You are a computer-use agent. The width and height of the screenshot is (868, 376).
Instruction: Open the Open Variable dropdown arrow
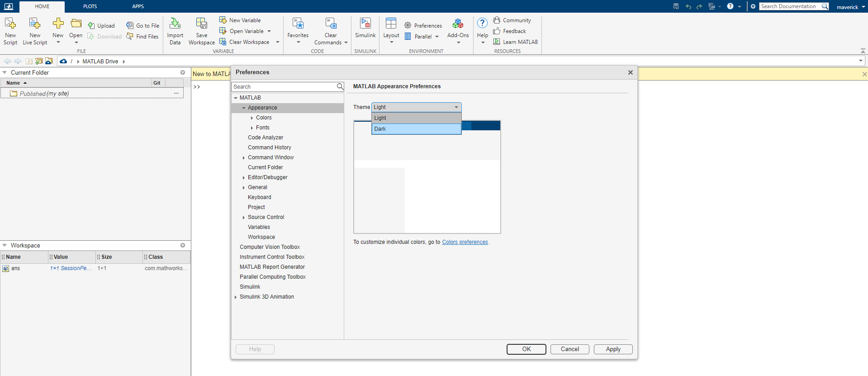pos(269,31)
